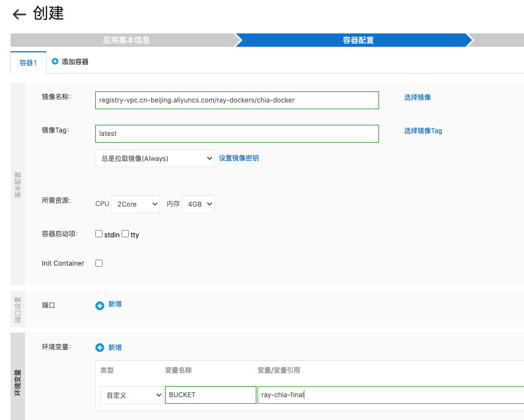Click the 变量名称 column header
This screenshot has width=524, height=420.
178,370
